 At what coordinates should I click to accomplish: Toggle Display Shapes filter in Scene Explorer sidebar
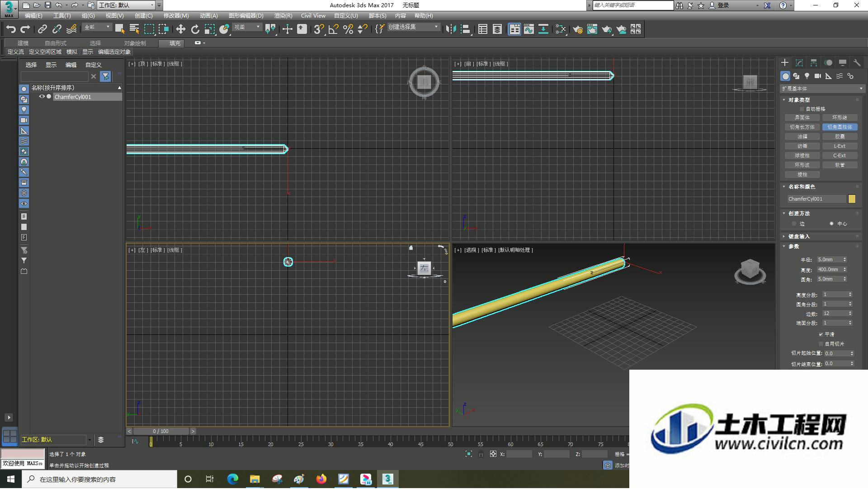[x=24, y=99]
